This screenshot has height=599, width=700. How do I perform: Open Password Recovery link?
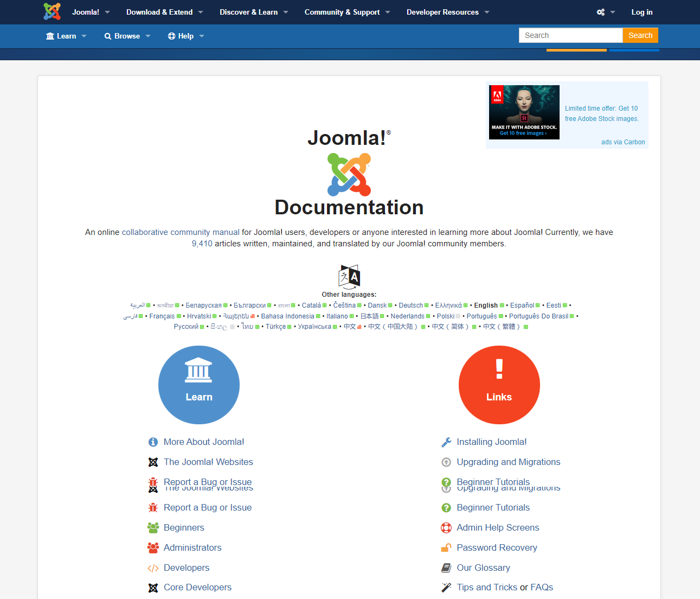point(497,548)
